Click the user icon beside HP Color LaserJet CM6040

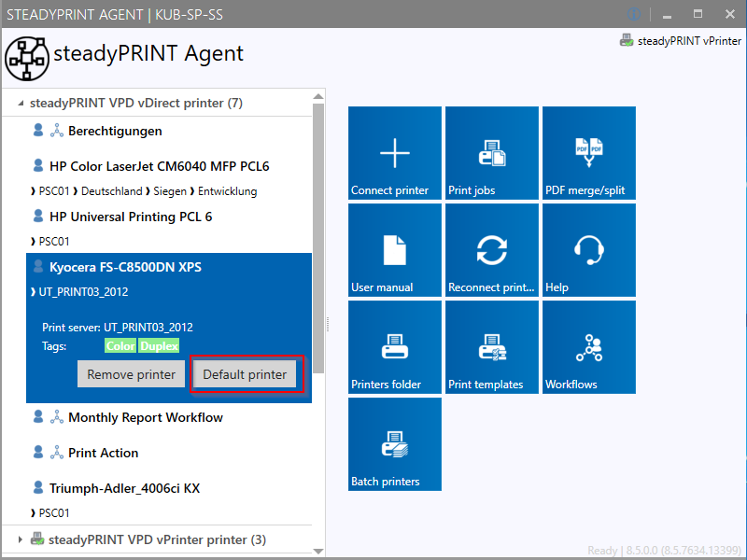[x=38, y=165]
